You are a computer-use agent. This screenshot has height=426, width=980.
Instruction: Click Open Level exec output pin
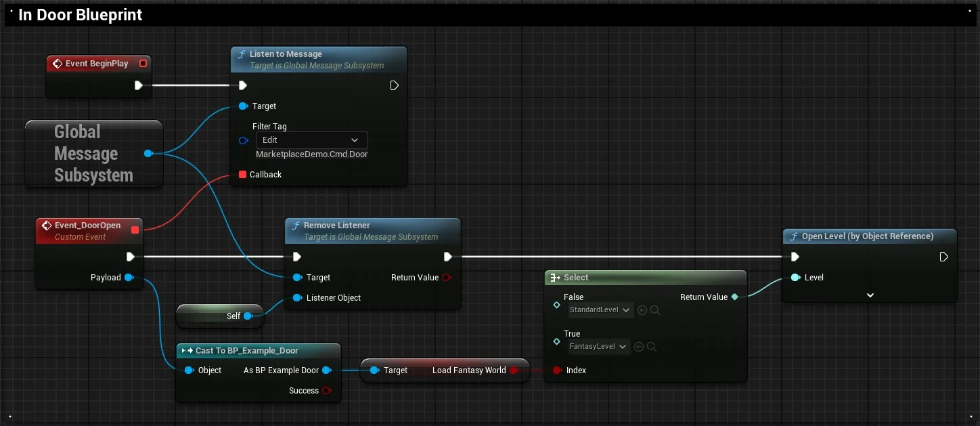944,257
